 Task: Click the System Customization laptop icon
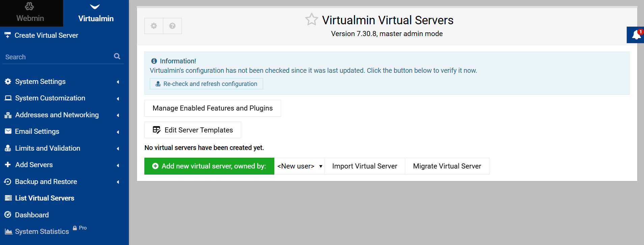coord(8,98)
